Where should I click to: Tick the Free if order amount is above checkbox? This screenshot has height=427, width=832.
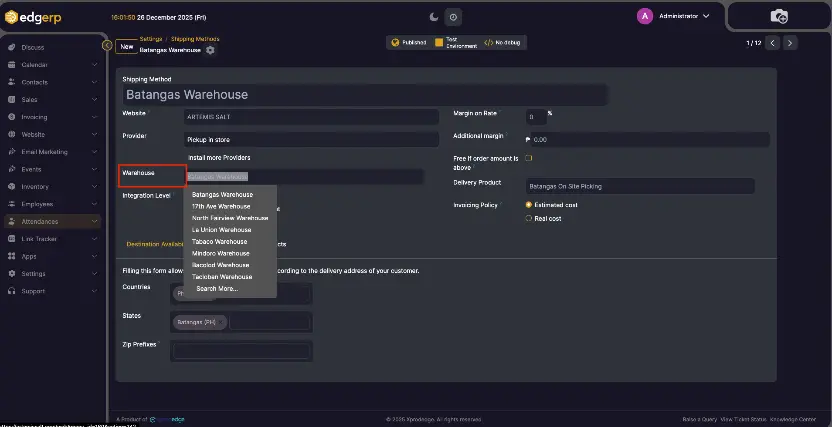point(529,158)
